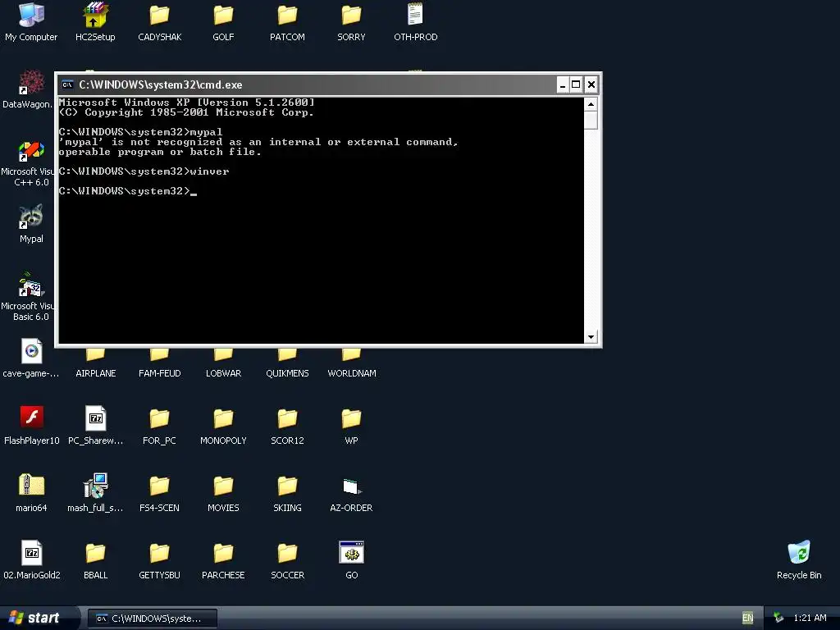The image size is (840, 630).
Task: Launch the HC2Setup installer icon
Action: coord(95,16)
